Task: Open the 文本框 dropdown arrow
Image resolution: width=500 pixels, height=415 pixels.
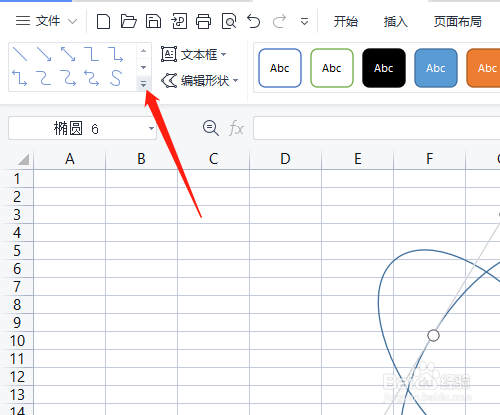Action: coord(223,54)
